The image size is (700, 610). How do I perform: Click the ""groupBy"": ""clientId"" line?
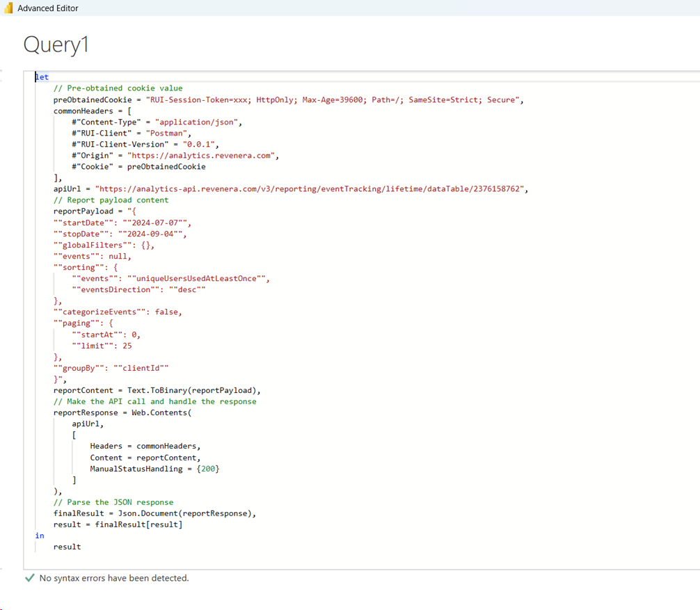pyautogui.click(x=111, y=368)
